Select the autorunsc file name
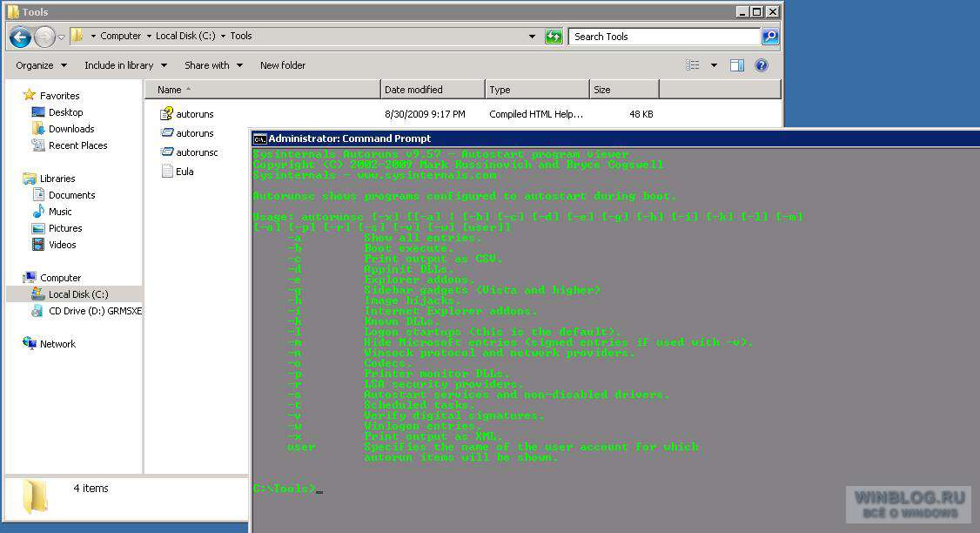The image size is (980, 533). (x=197, y=152)
